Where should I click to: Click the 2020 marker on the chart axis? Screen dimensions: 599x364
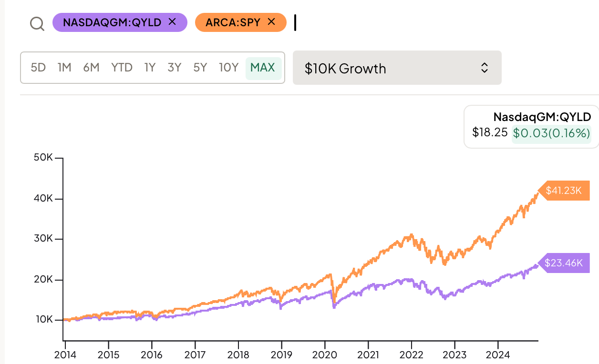[x=325, y=355]
